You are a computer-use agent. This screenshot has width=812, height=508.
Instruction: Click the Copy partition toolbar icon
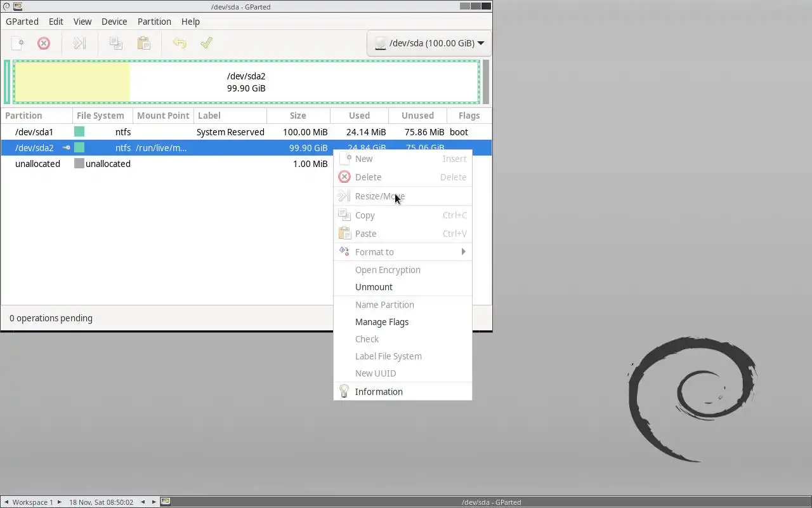115,43
